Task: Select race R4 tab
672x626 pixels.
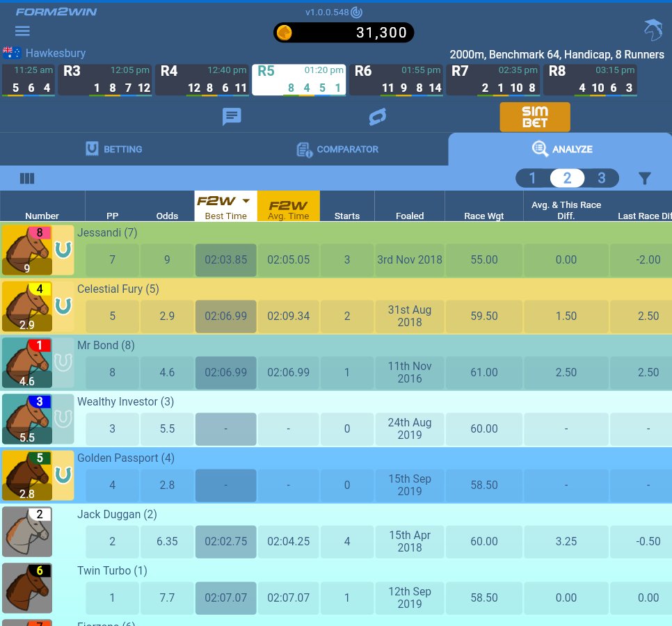Action: pyautogui.click(x=202, y=80)
